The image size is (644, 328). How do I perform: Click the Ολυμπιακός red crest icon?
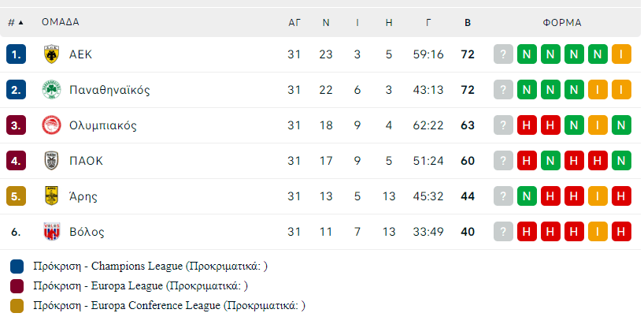(51, 125)
